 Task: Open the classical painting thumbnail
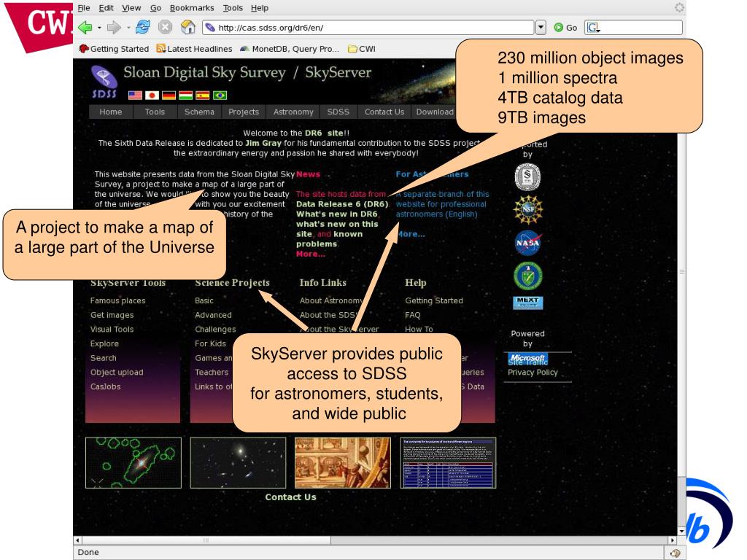pos(343,463)
